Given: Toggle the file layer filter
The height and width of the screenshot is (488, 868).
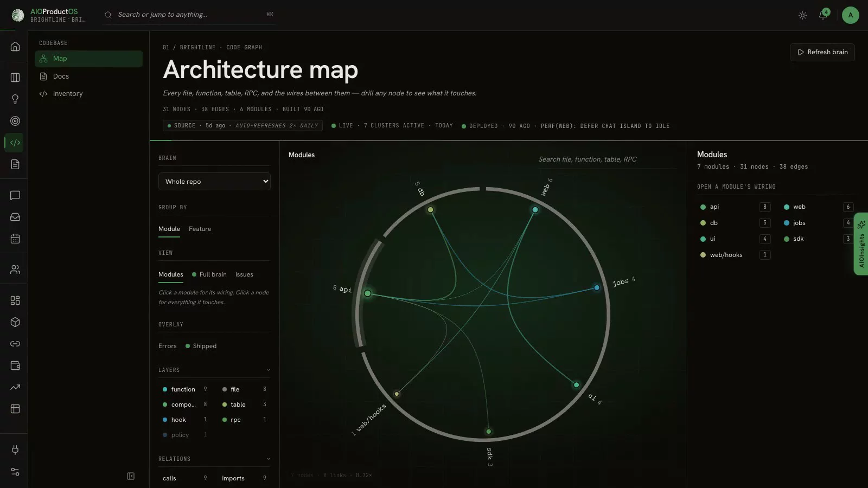Looking at the screenshot, I should [x=244, y=389].
